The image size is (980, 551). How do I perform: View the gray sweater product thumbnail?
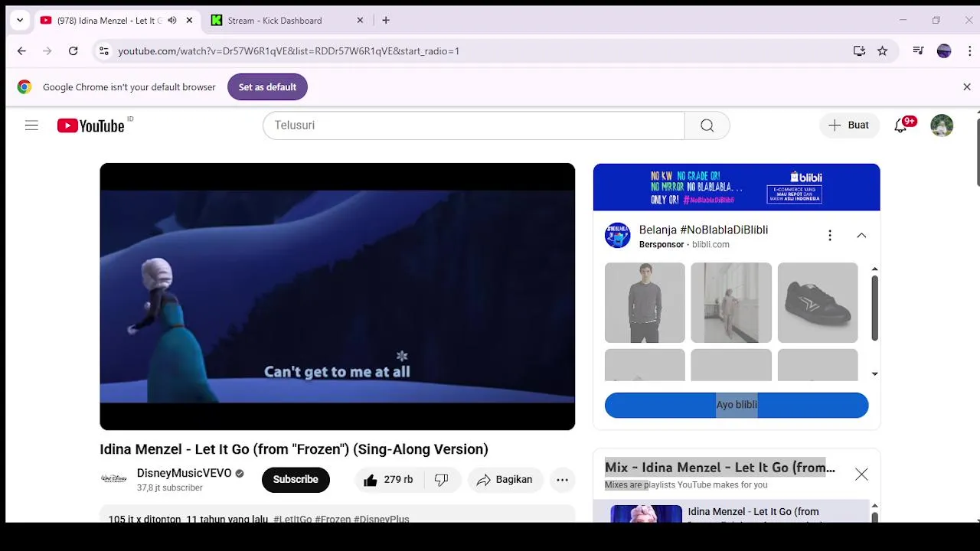645,303
